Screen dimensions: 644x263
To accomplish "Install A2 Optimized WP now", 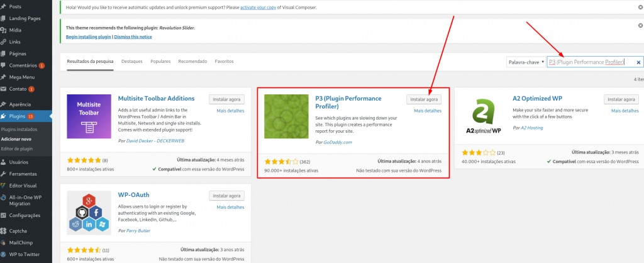I will click(621, 99).
